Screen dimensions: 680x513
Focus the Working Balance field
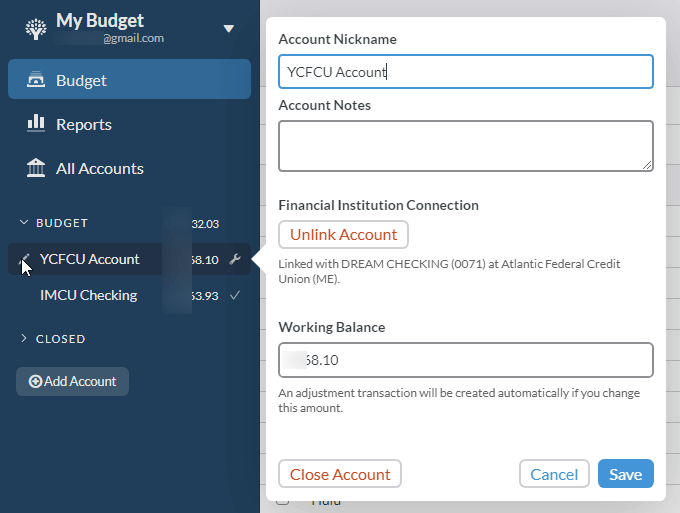pyautogui.click(x=465, y=360)
